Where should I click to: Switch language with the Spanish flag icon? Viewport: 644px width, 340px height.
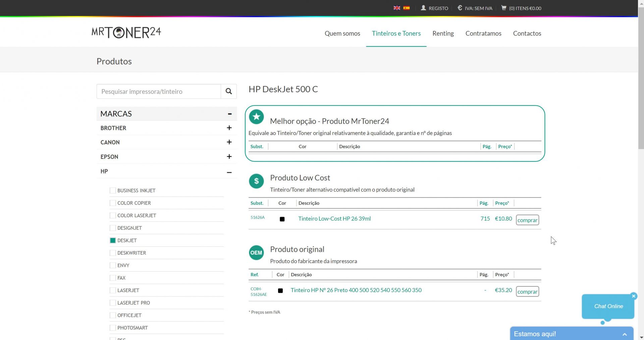click(x=407, y=8)
